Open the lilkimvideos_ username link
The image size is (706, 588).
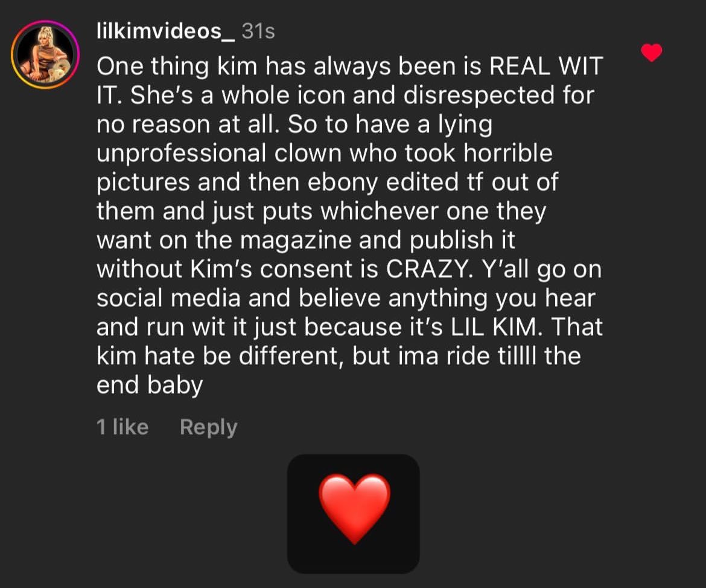point(165,31)
